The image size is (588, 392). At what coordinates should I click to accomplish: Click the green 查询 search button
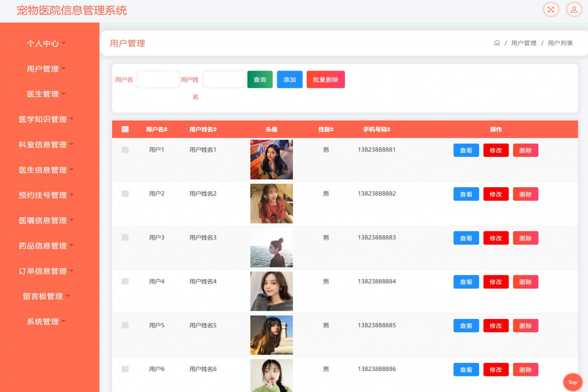[260, 80]
